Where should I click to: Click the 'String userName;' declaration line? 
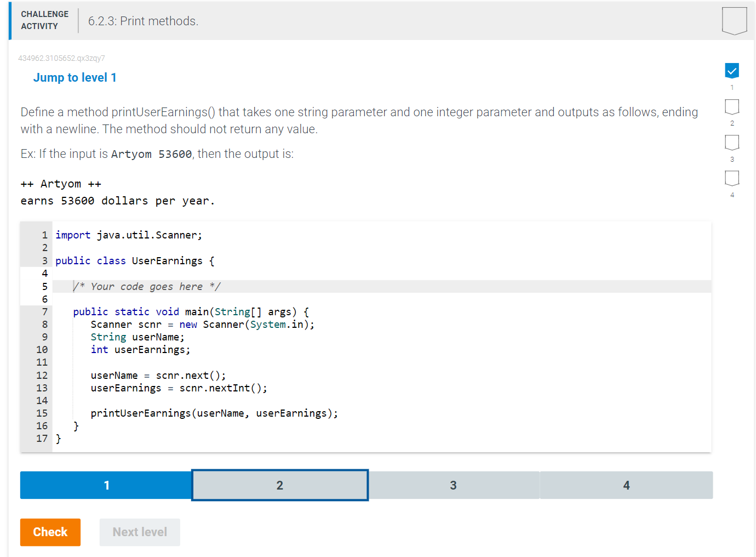click(x=138, y=337)
